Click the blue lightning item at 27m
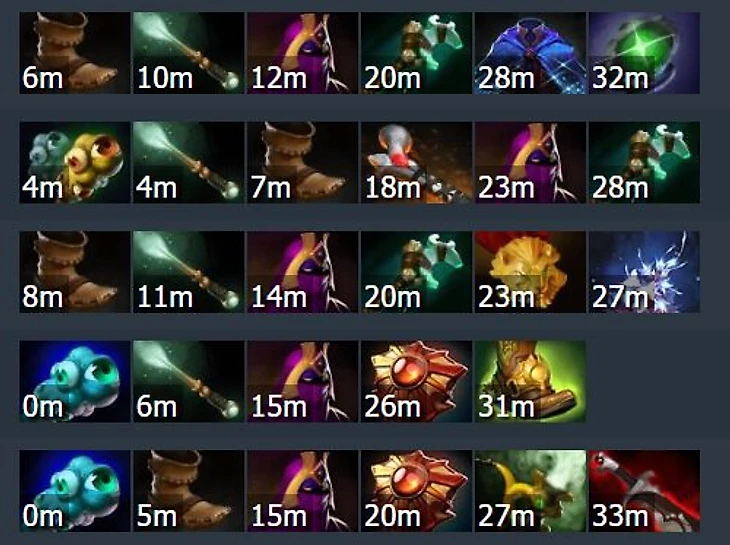730x545 pixels. click(x=644, y=272)
